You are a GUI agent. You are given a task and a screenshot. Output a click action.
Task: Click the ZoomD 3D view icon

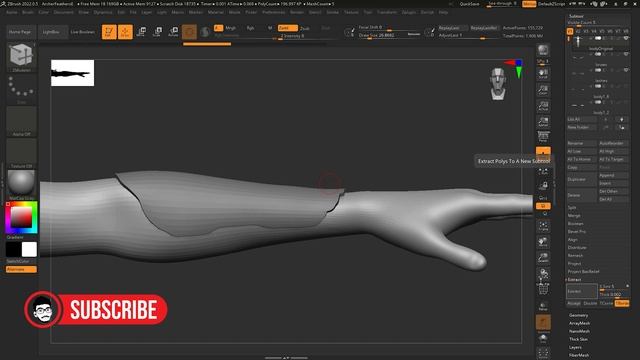tap(543, 258)
